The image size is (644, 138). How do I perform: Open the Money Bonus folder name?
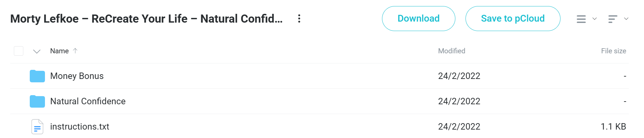pyautogui.click(x=77, y=76)
